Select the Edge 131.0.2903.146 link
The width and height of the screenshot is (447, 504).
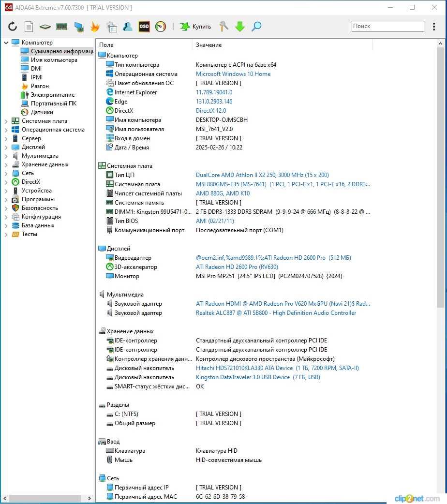(x=214, y=102)
